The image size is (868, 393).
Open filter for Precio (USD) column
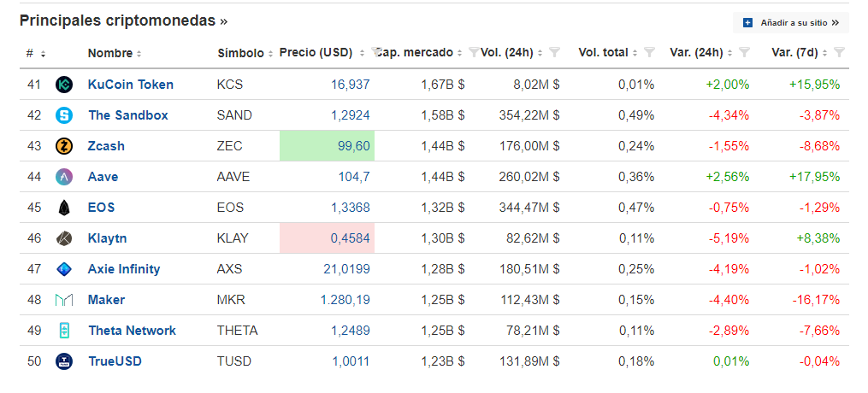click(x=376, y=52)
